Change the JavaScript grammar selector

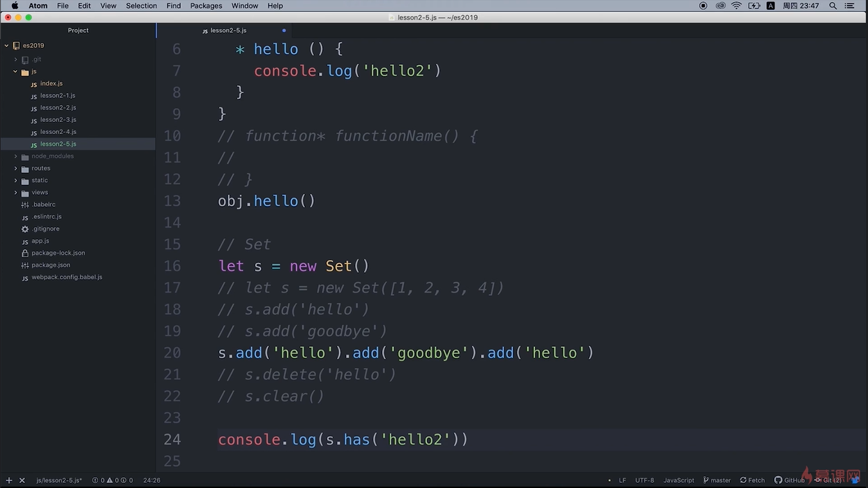pos(679,480)
